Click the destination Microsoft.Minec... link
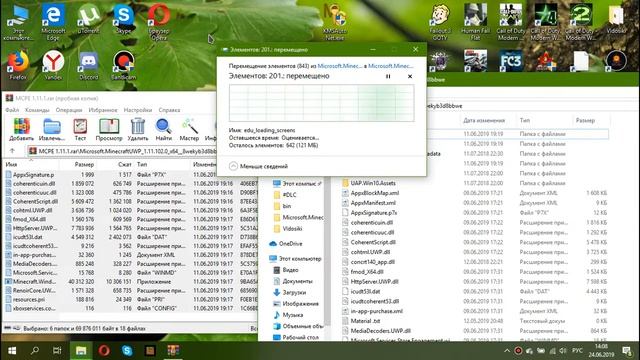Viewport: 640px width, 360px height. pos(391,66)
